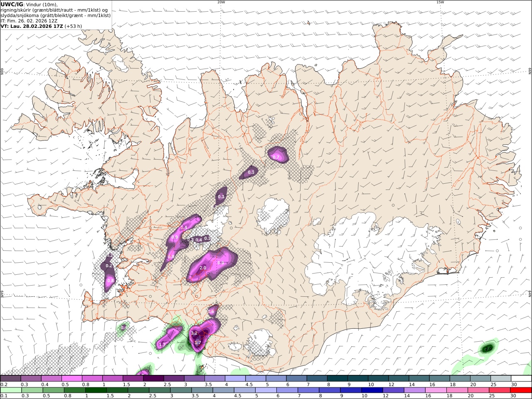532x399 pixels.
Task: Select the green 2.0 rain value offshore southeast
Action: [488, 348]
